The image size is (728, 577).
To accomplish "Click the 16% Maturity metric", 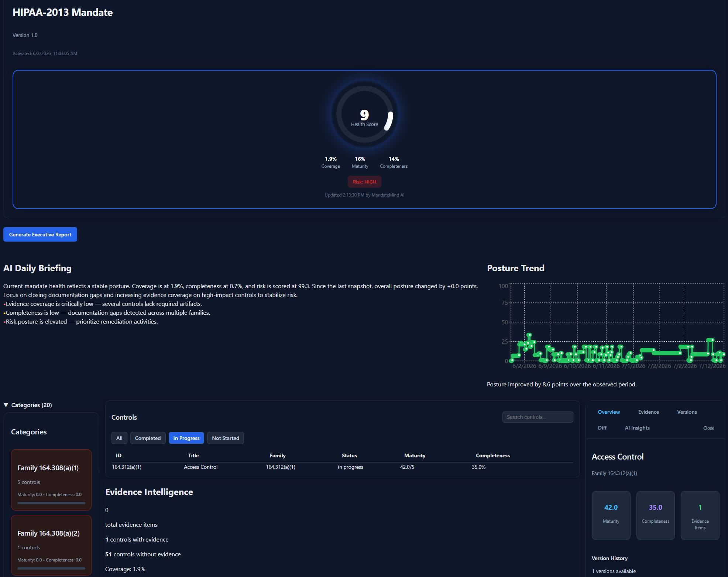I will pyautogui.click(x=360, y=162).
